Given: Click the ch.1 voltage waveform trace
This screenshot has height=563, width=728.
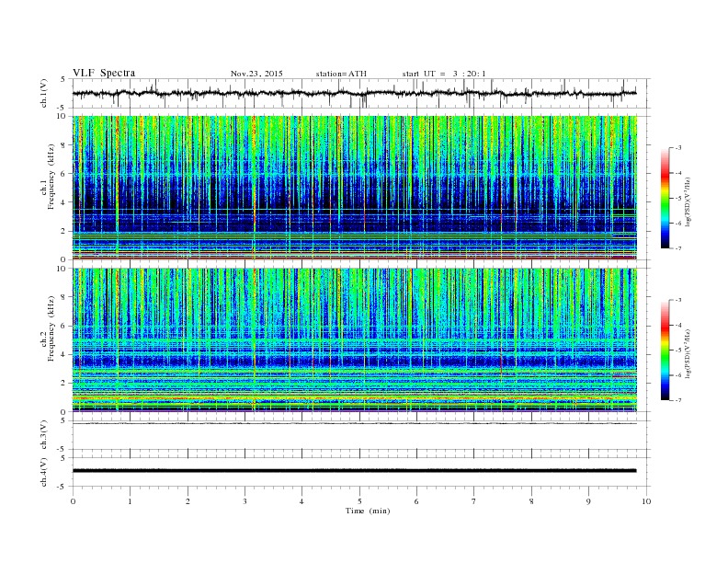Looking at the screenshot, I should tap(354, 93).
